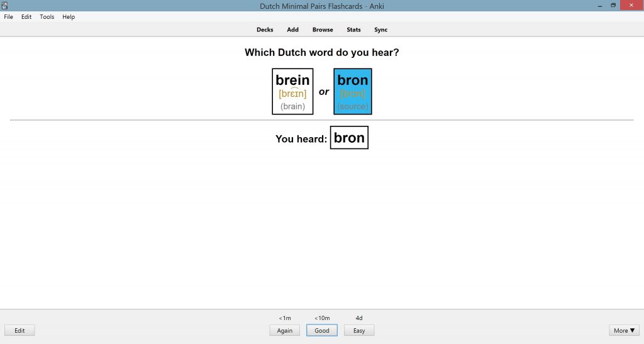Rate the card Easy
The width and height of the screenshot is (644, 344).
(x=359, y=330)
